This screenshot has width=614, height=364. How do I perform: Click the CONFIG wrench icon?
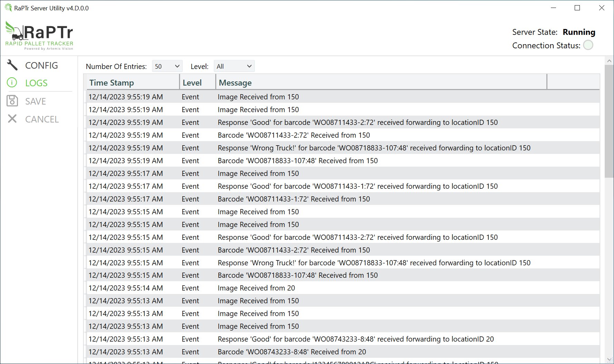point(12,65)
